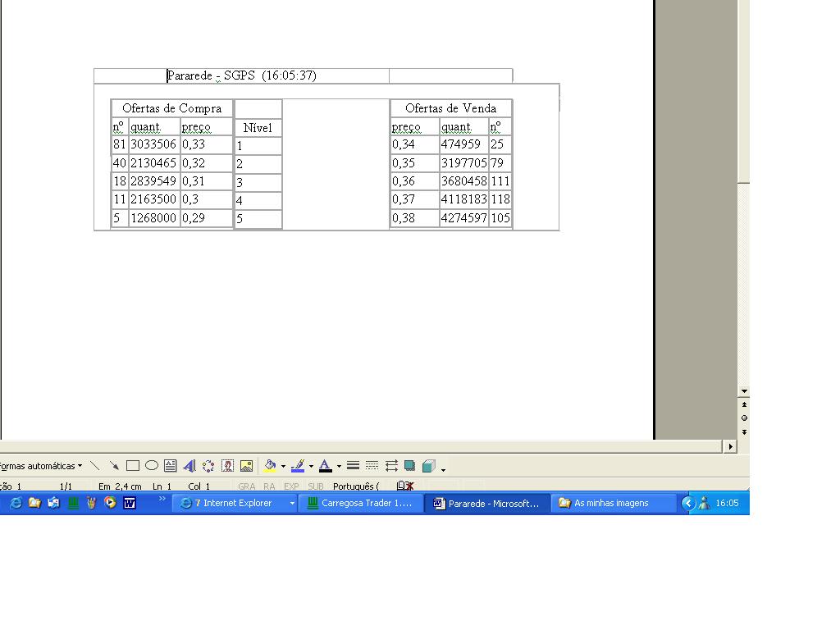
Task: Switch to Carregosa Trader window
Action: click(x=361, y=503)
